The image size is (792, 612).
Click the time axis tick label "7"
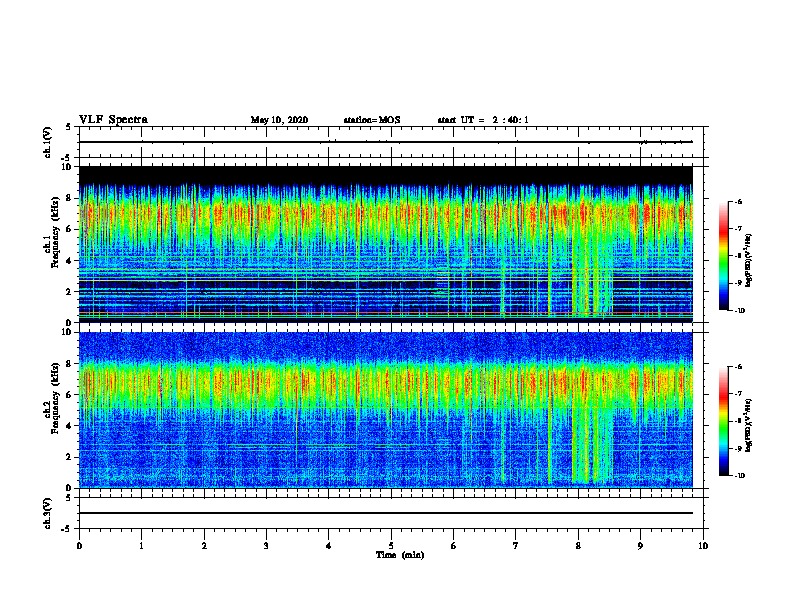pos(516,546)
